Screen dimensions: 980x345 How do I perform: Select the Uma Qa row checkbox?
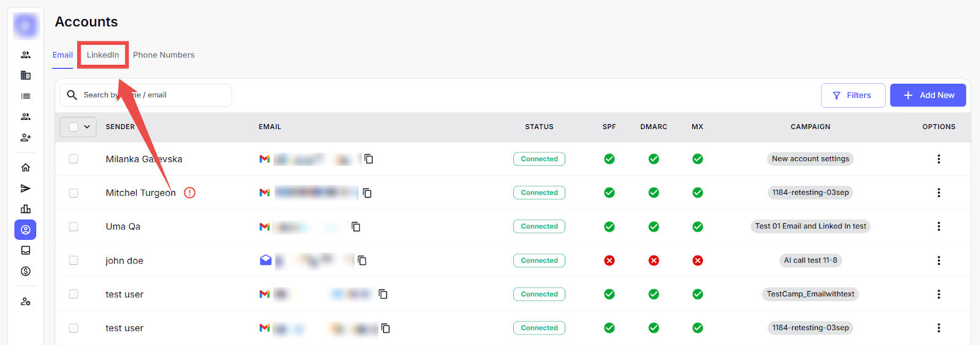(73, 226)
